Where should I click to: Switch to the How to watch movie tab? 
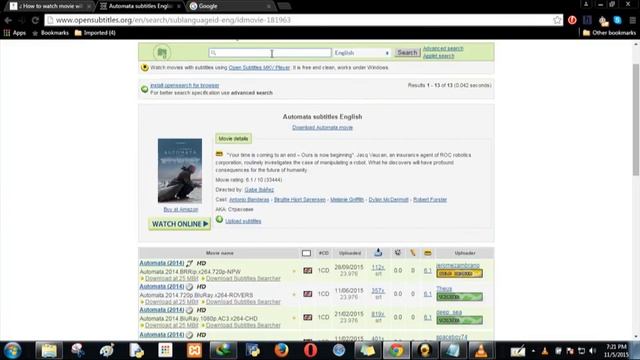click(x=51, y=6)
